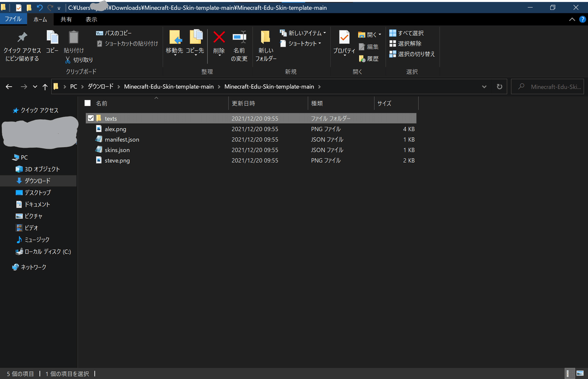
Task: Sort by 更新日時 (Date modified) column
Action: pos(268,103)
